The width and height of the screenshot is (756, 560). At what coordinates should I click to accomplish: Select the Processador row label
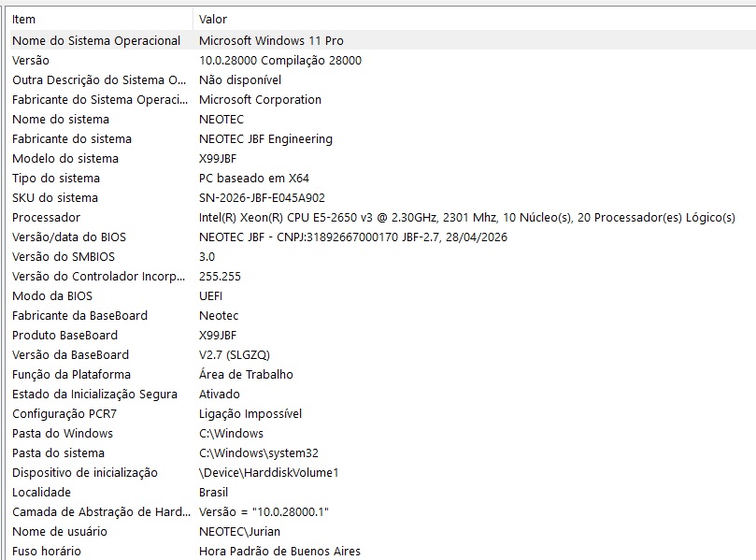tap(47, 218)
